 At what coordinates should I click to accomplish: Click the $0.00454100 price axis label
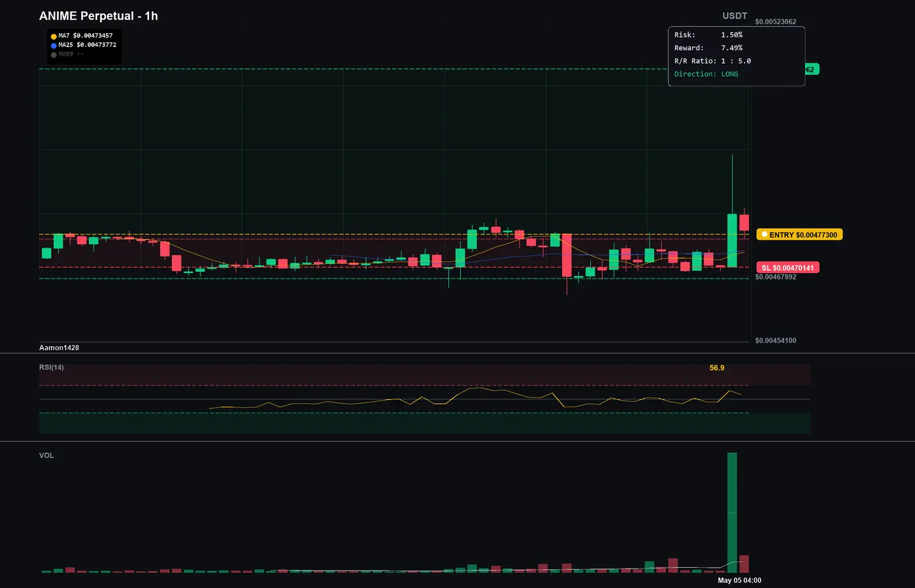[776, 340]
